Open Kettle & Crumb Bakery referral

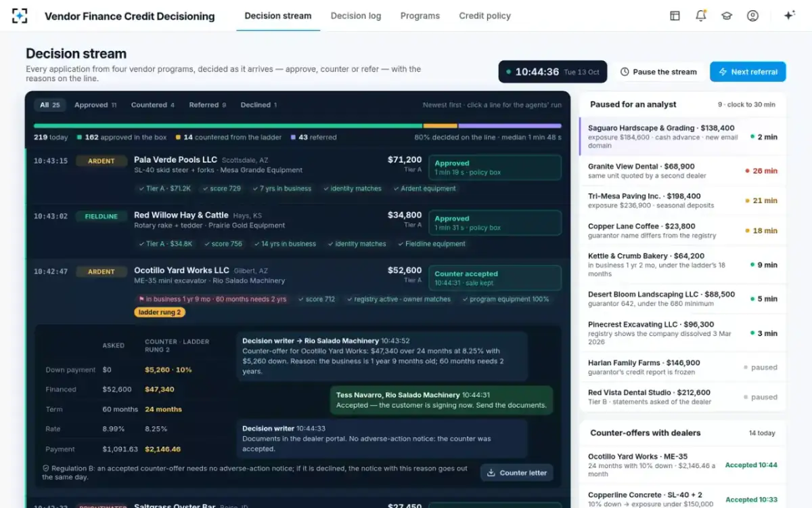pyautogui.click(x=683, y=265)
